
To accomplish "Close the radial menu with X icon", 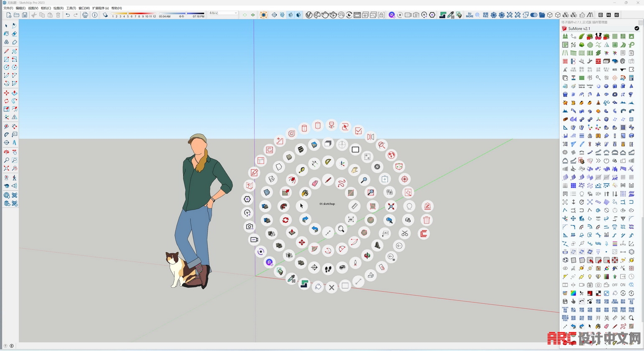I will 331,287.
